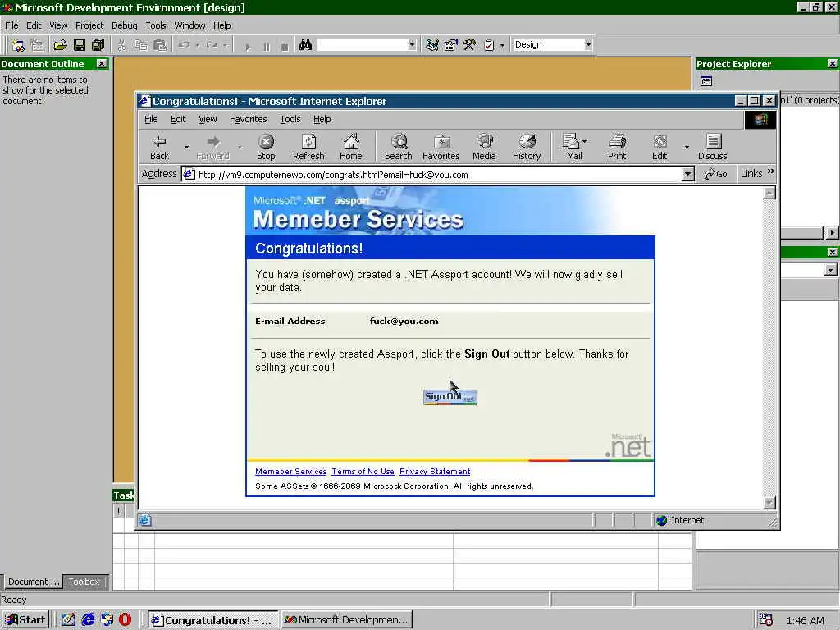This screenshot has height=630, width=840.
Task: Open Search pane in Internet Explorer
Action: point(399,148)
